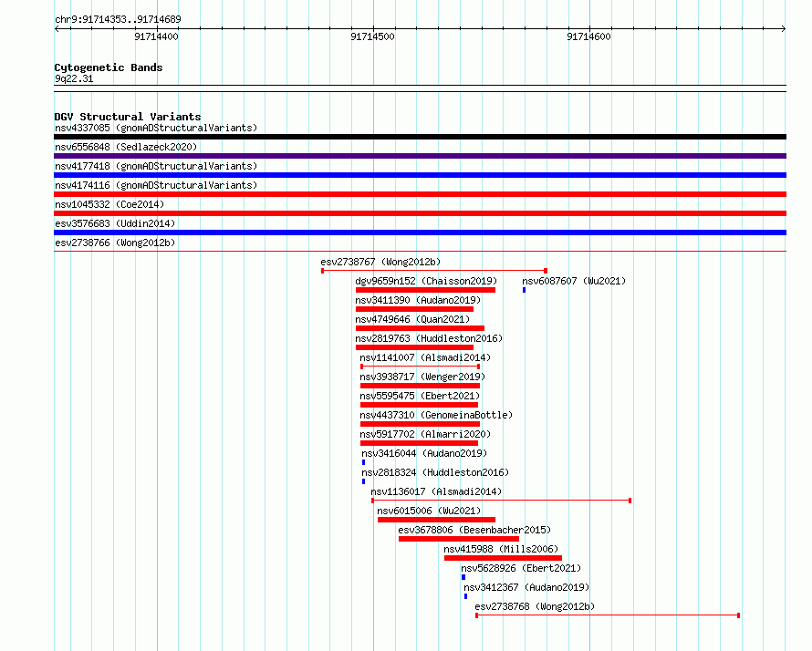Screen dimensions: 812x651
Task: Open nsv6087607 (Wu2021) variant label
Action: tap(574, 281)
